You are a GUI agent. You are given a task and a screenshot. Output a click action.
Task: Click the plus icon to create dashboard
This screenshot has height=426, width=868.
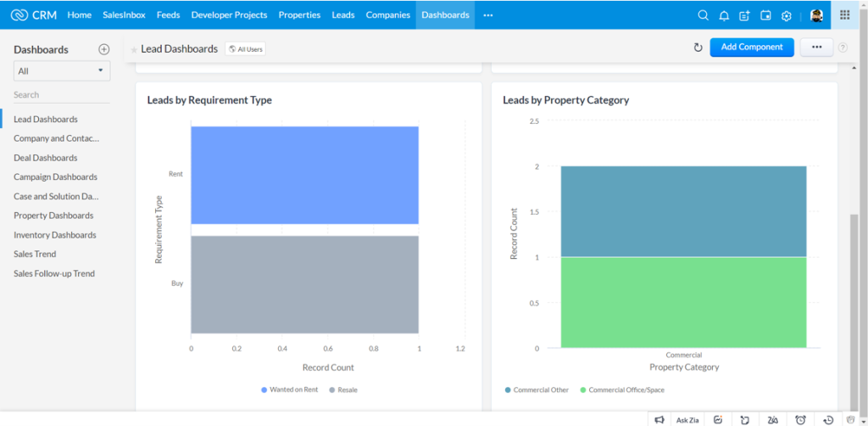coord(104,49)
